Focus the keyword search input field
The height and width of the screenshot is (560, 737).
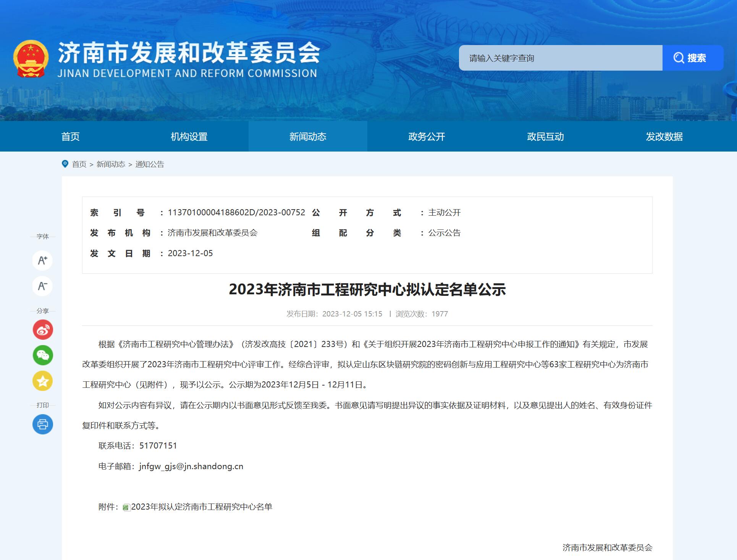[560, 58]
